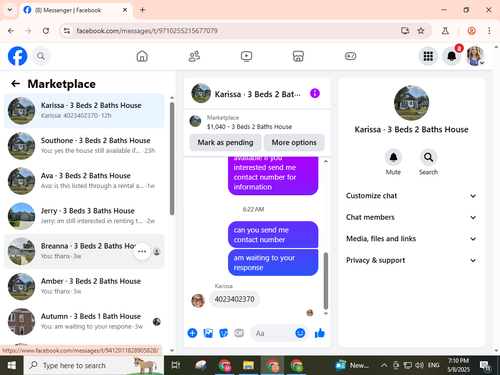
Task: Open a new browser tab
Action: pos(142,10)
